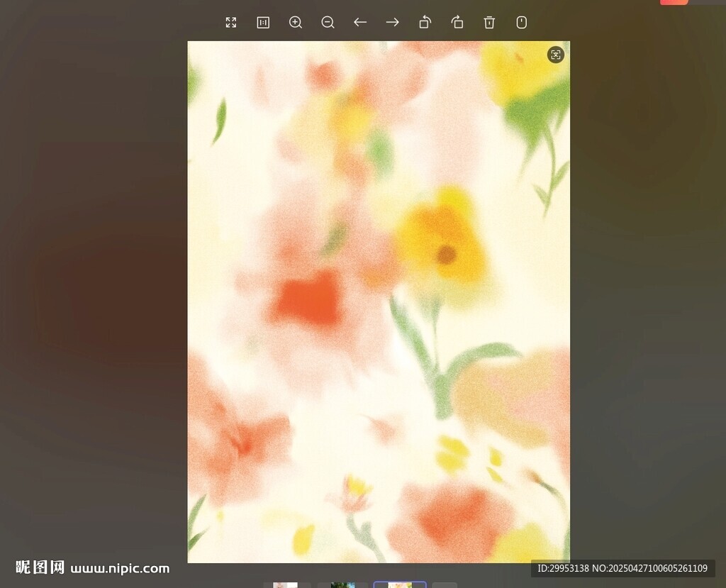Rotate the image counterclockwise
Viewport: 726px width, 588px height.
click(x=425, y=22)
